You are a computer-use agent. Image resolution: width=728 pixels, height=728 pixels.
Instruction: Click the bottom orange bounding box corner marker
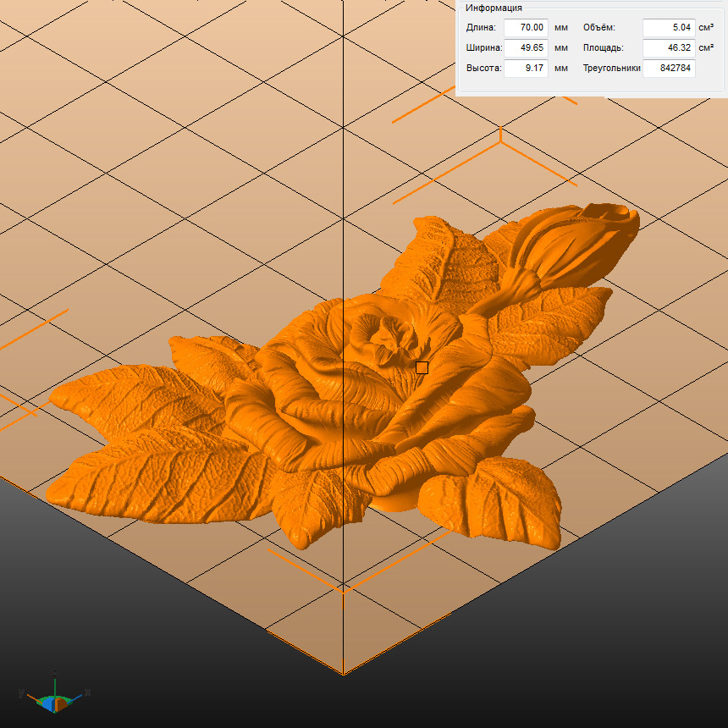pos(343,589)
